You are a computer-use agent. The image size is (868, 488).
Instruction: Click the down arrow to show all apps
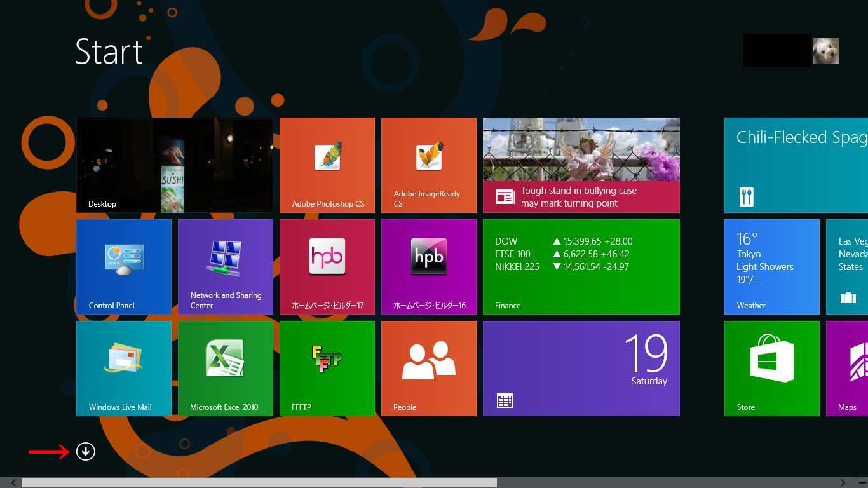coord(85,452)
